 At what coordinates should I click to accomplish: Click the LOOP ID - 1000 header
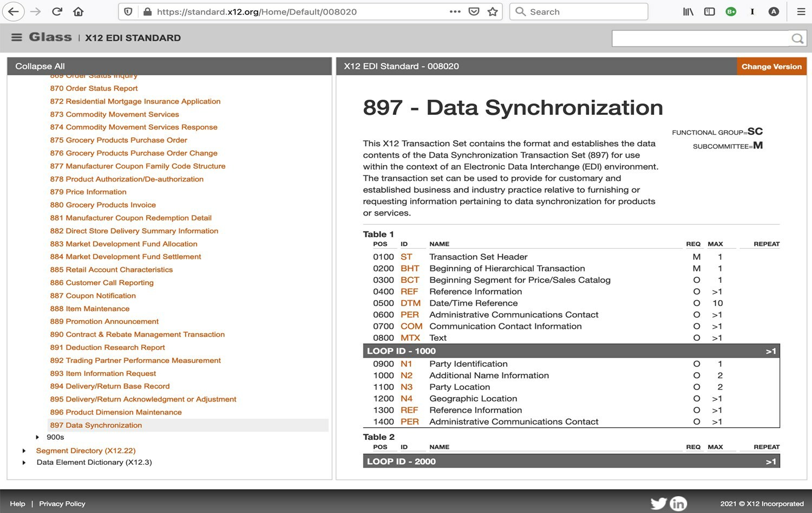point(571,351)
